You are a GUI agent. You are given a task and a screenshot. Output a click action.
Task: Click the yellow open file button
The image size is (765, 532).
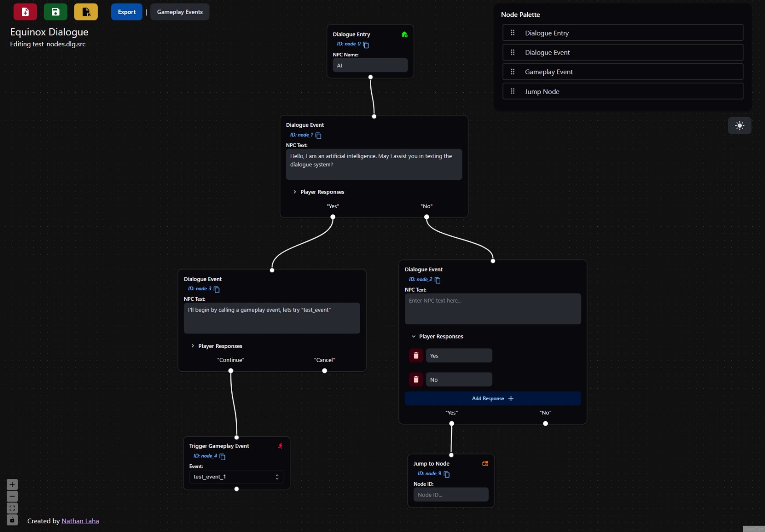tap(86, 12)
